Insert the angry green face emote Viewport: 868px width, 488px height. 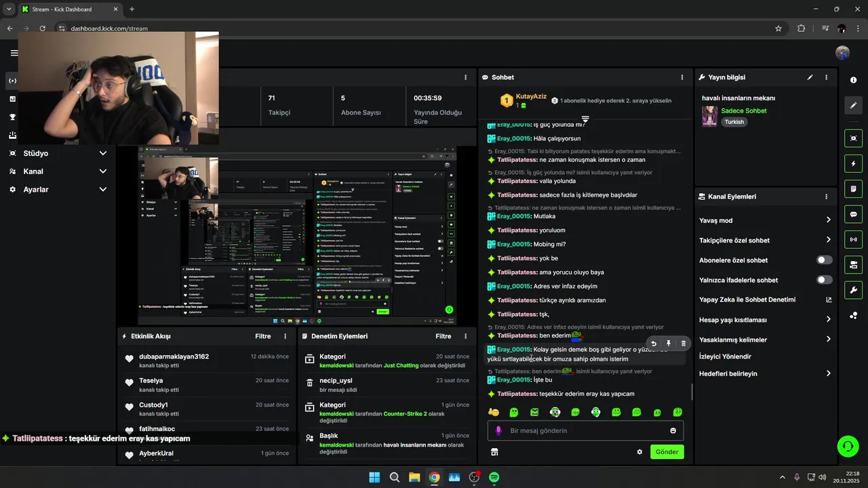[534, 412]
